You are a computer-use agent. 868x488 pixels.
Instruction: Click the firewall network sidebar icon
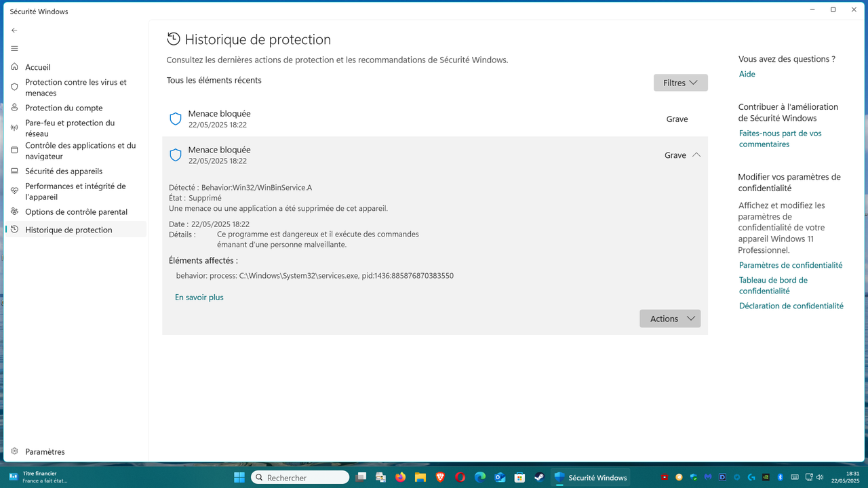point(14,128)
